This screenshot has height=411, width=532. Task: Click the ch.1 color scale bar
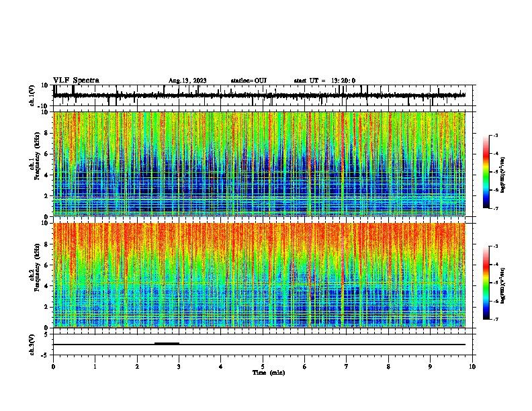pos(486,172)
